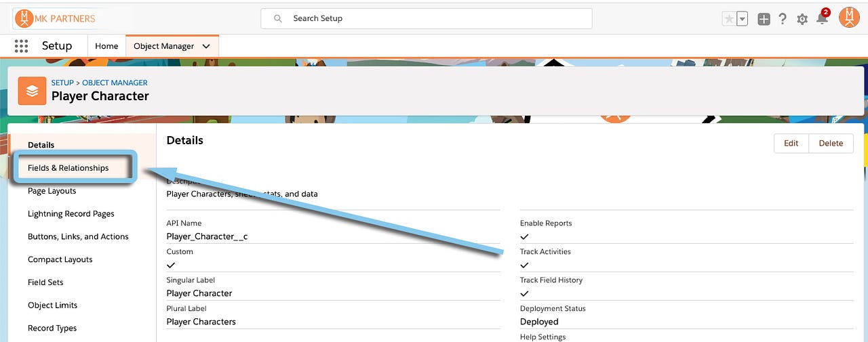The width and height of the screenshot is (868, 342).
Task: Open the user profile avatar
Action: coord(849,18)
